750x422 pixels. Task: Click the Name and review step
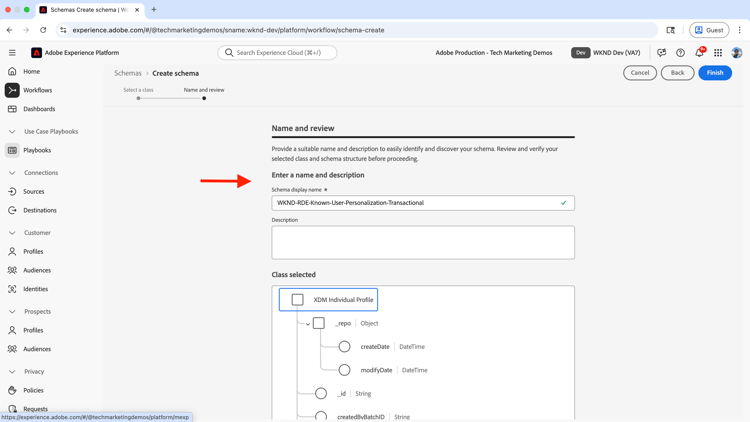(x=204, y=93)
